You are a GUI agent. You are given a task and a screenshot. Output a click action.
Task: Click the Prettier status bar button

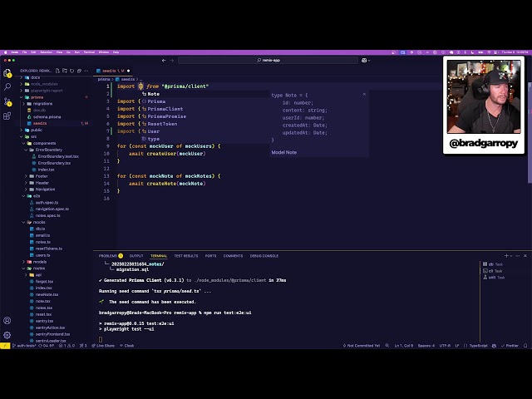pos(510,346)
